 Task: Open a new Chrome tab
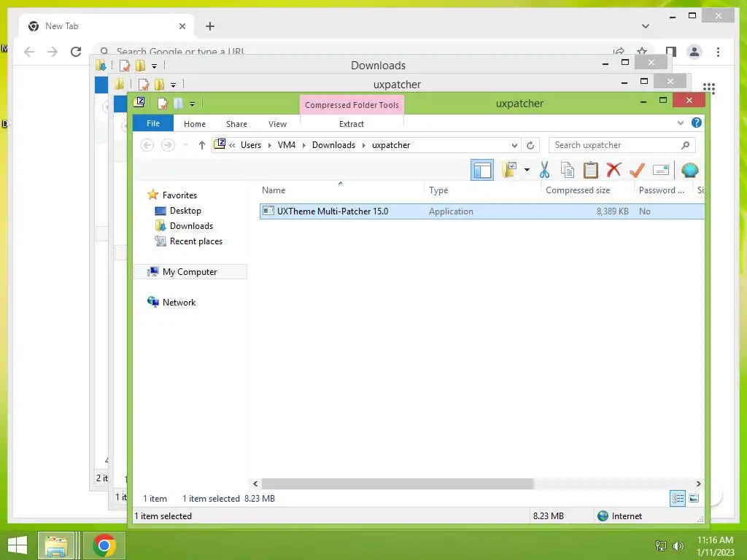[x=210, y=26]
